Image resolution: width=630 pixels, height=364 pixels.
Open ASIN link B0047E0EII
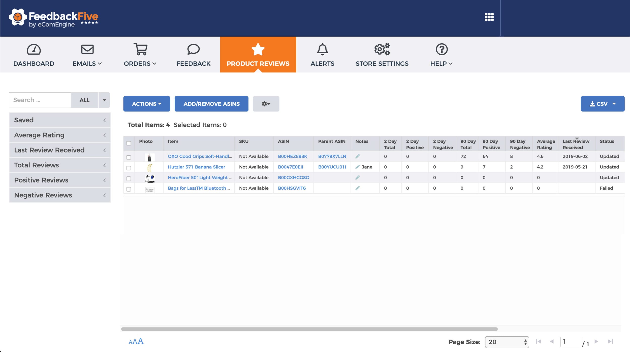coord(290,167)
